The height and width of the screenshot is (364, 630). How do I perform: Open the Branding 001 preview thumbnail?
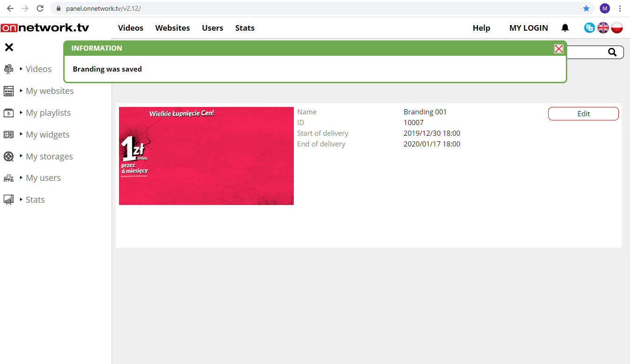click(206, 156)
